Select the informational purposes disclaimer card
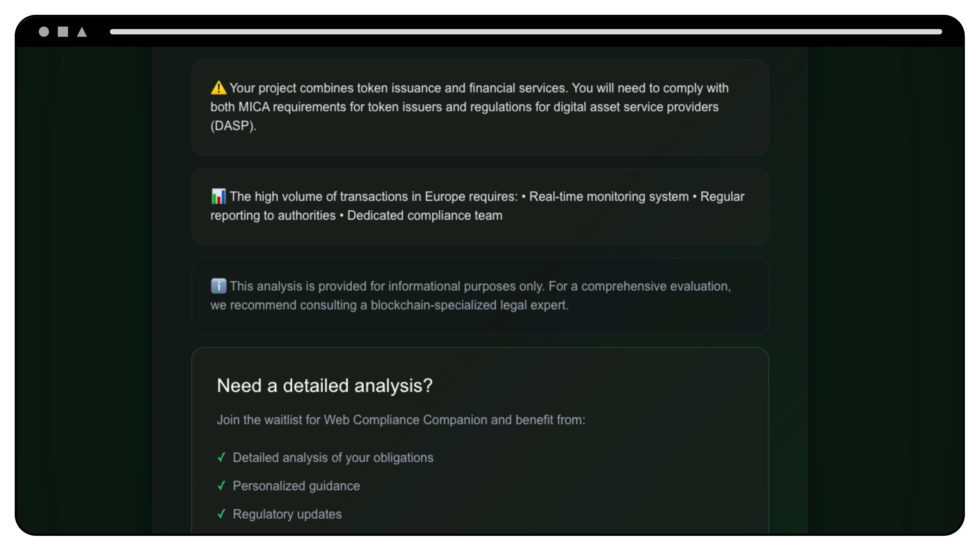The height and width of the screenshot is (551, 980). click(x=480, y=296)
